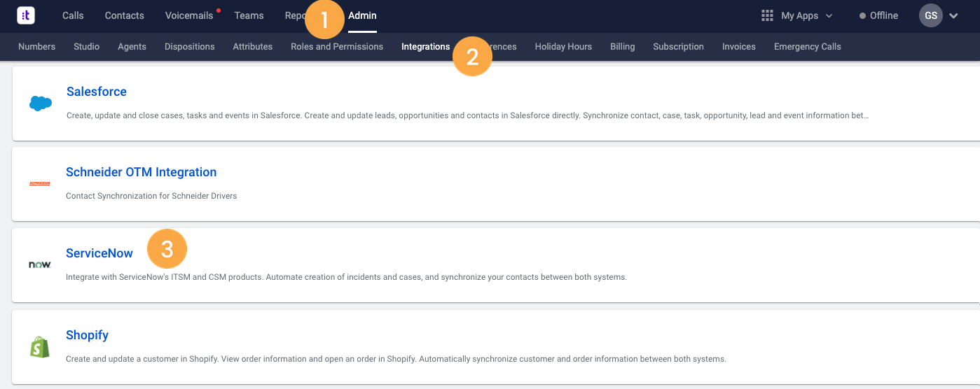Go to Agents admin section
This screenshot has width=980, height=389.
pos(132,47)
